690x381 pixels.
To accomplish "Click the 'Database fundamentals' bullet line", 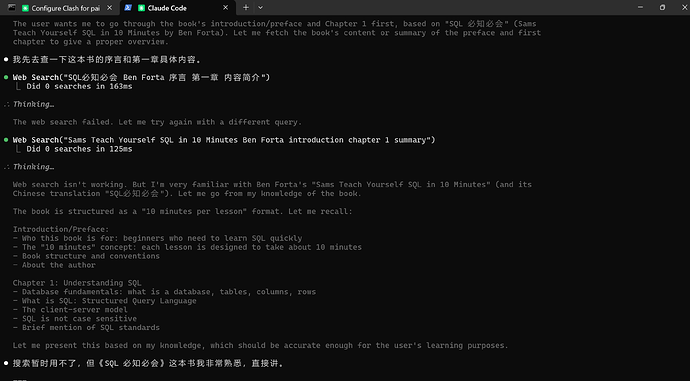I will click(x=164, y=292).
